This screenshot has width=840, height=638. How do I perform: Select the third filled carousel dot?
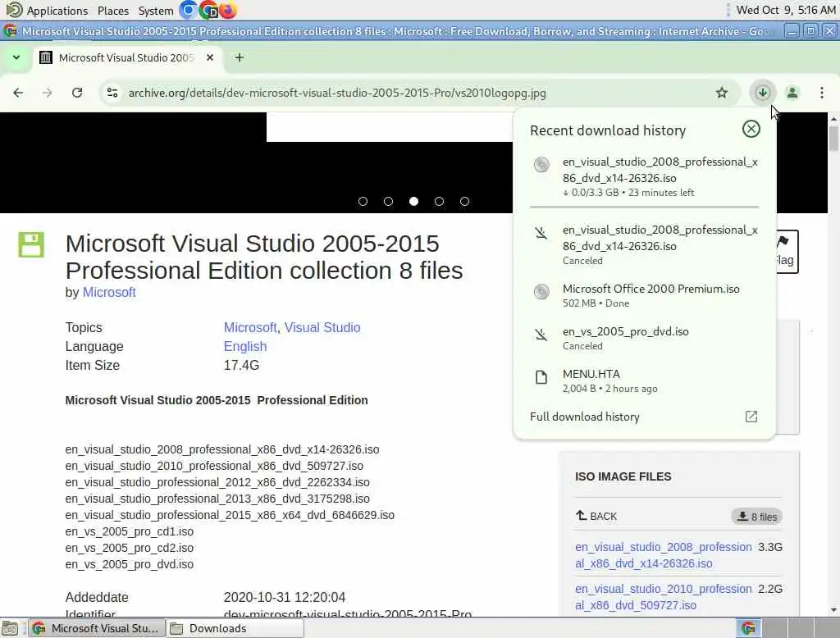click(x=413, y=202)
